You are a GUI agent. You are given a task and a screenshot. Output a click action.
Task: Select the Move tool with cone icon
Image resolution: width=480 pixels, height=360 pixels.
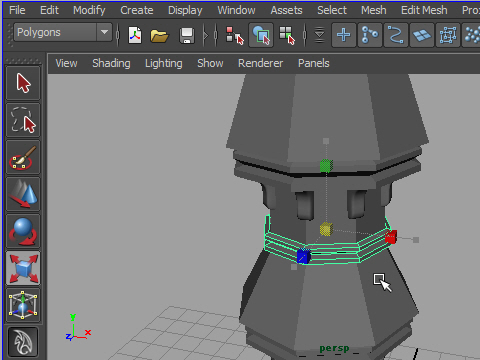click(23, 194)
